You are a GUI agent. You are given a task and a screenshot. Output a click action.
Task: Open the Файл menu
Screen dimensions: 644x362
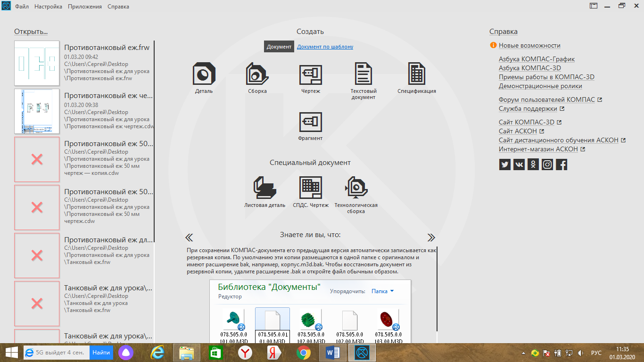click(x=22, y=7)
